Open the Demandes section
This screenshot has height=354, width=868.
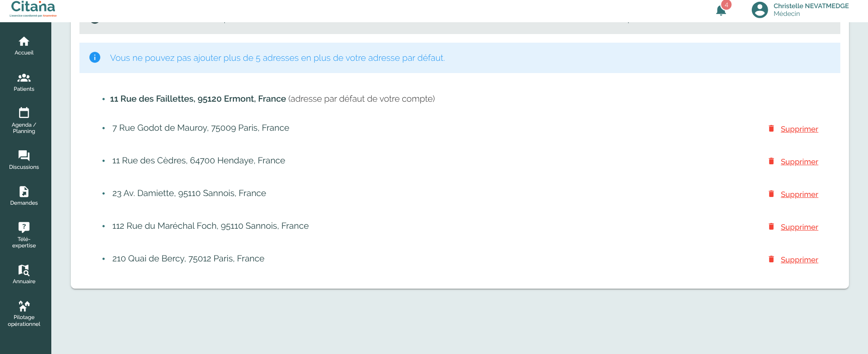24,196
